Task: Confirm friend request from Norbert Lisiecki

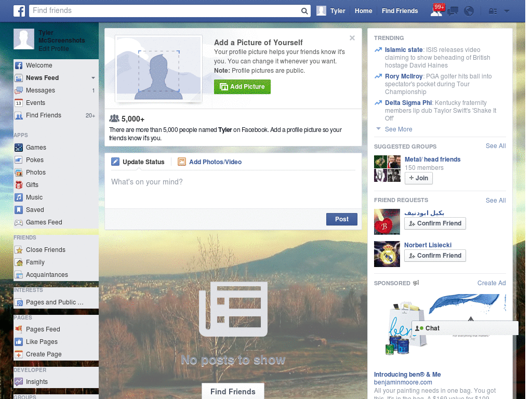Action: (x=435, y=256)
